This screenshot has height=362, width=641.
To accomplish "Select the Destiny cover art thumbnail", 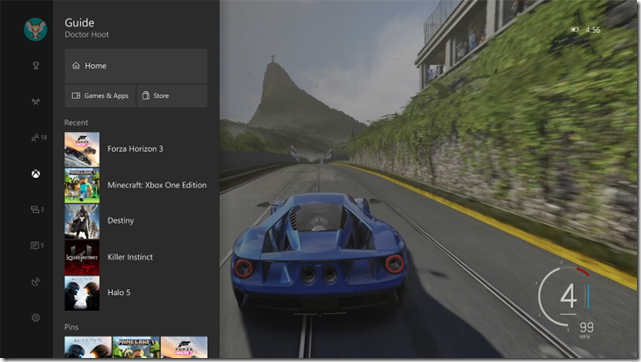I will pos(82,221).
